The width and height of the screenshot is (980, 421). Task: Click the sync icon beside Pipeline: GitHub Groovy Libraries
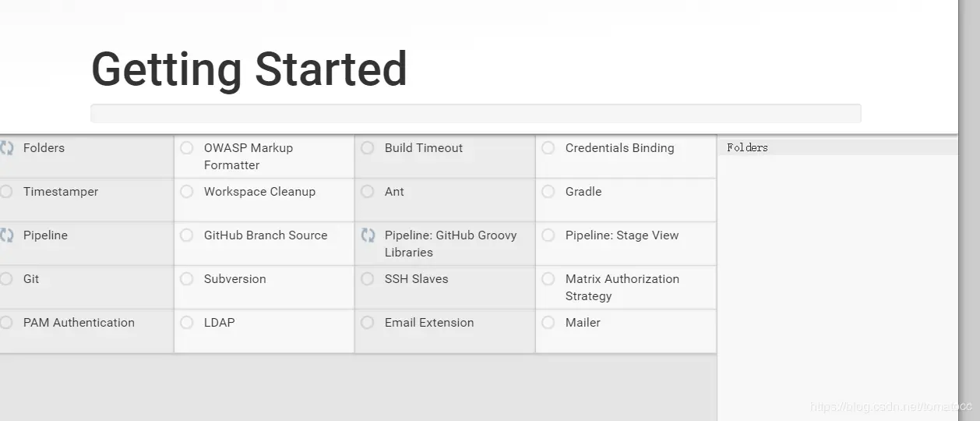click(368, 235)
